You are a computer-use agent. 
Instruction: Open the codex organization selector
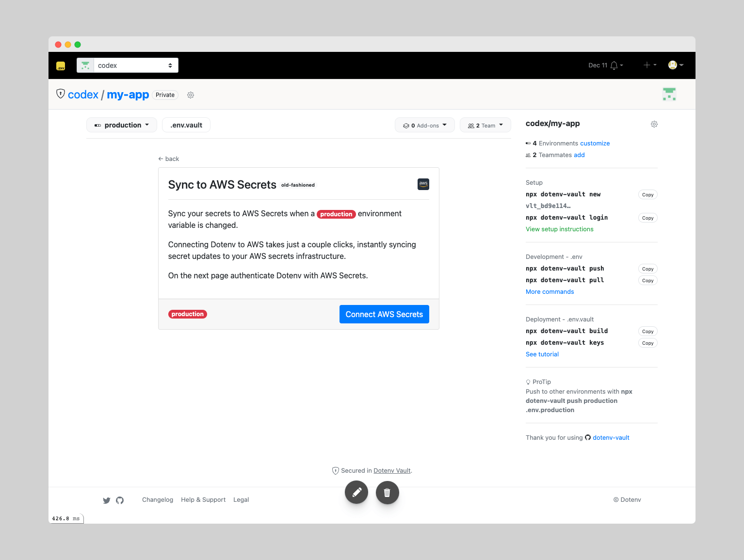tap(128, 65)
